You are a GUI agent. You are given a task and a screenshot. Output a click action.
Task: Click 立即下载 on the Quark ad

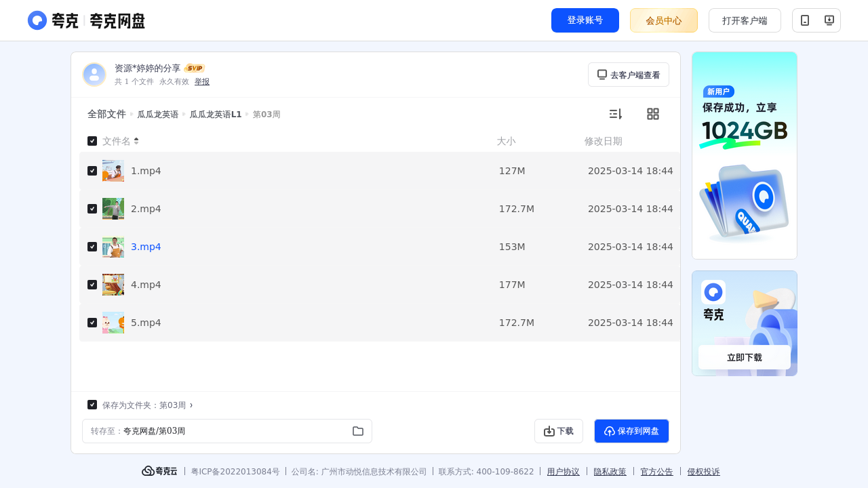tap(745, 357)
